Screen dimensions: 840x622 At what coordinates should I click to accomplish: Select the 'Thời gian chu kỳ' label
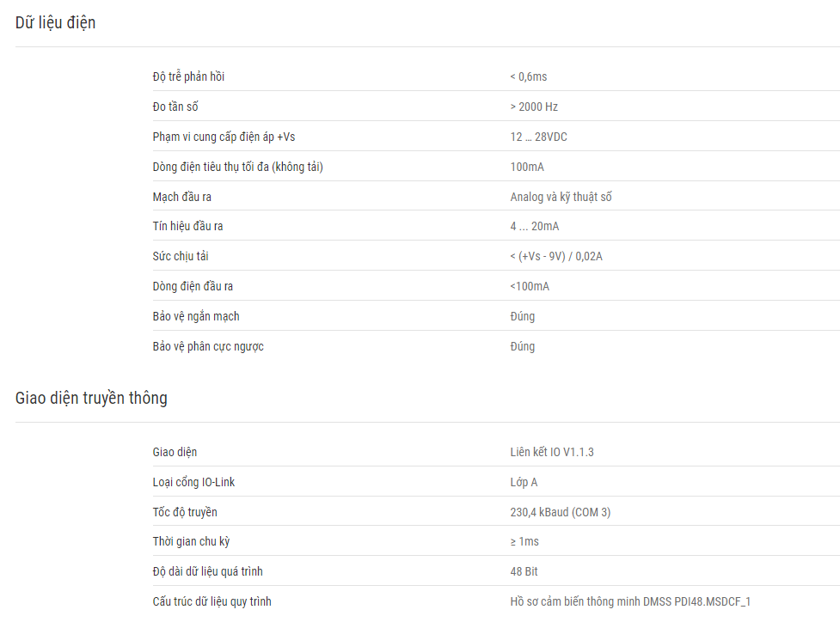(x=191, y=541)
